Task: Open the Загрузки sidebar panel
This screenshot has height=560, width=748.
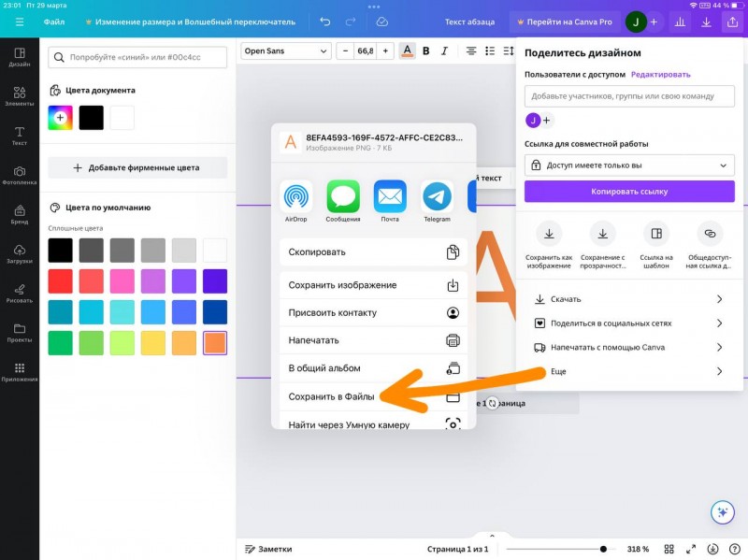Action: coord(20,254)
